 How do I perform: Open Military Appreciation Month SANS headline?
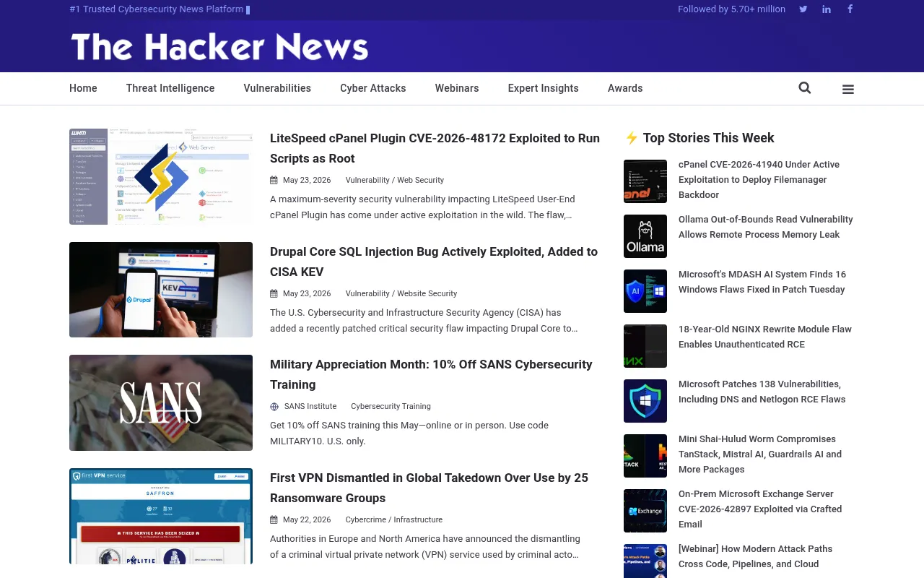coord(431,374)
